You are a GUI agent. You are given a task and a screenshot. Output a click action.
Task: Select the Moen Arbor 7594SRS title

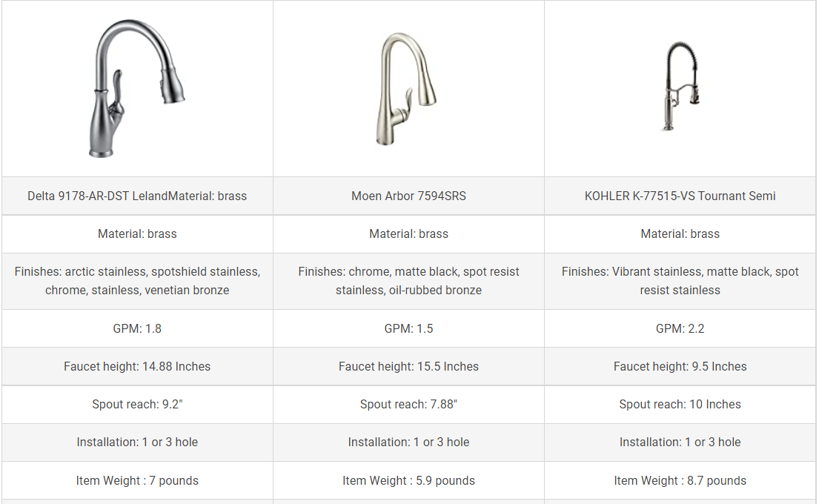tap(408, 196)
